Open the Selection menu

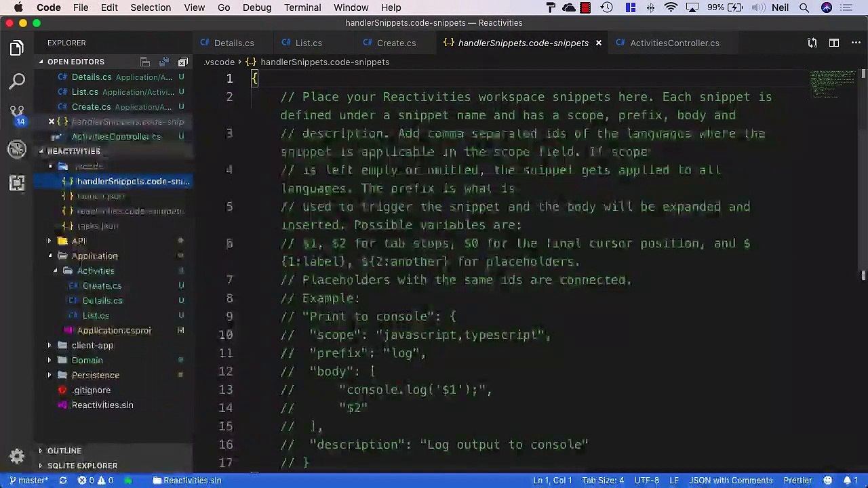151,7
